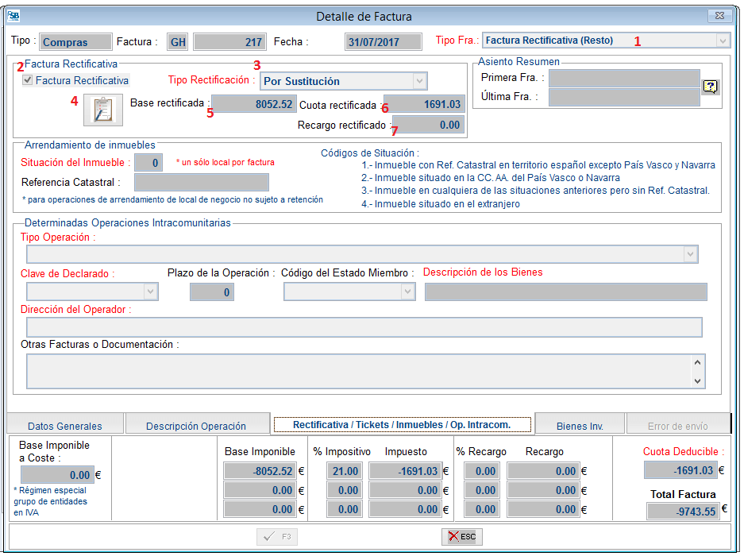Close the Detalle de Factura window
The image size is (744, 560).
pyautogui.click(x=718, y=16)
